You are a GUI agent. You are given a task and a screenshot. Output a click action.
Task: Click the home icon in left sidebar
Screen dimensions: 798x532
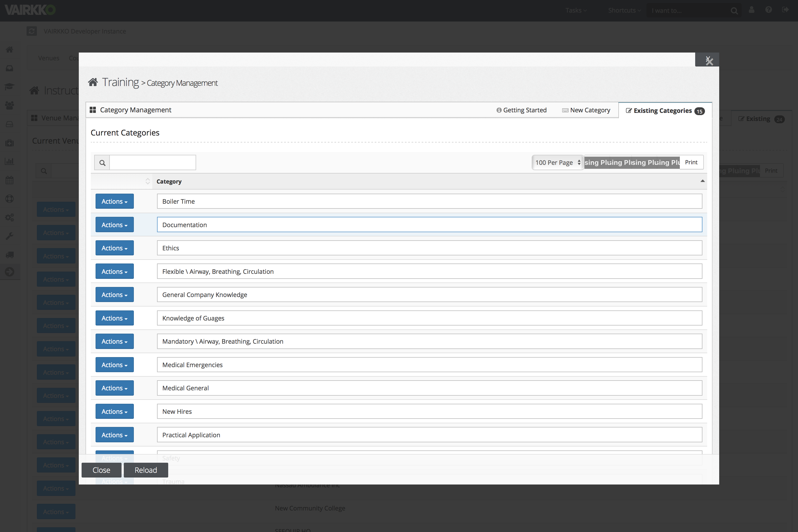9,50
